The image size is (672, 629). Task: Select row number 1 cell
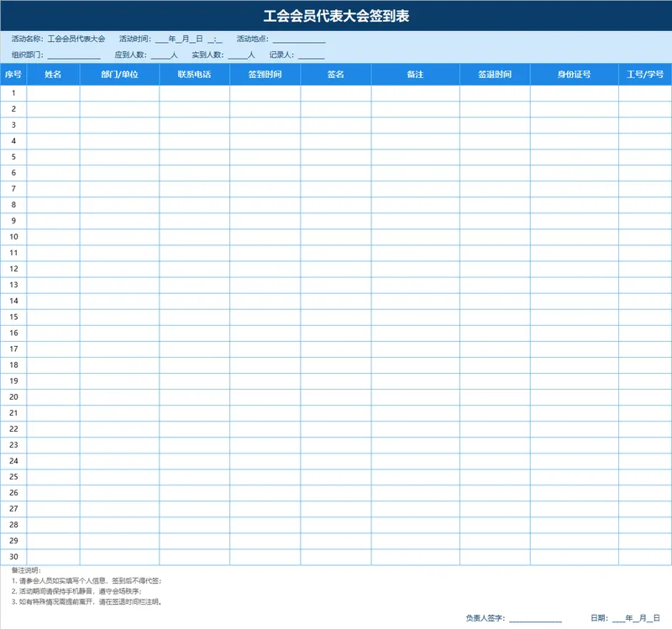coord(13,93)
